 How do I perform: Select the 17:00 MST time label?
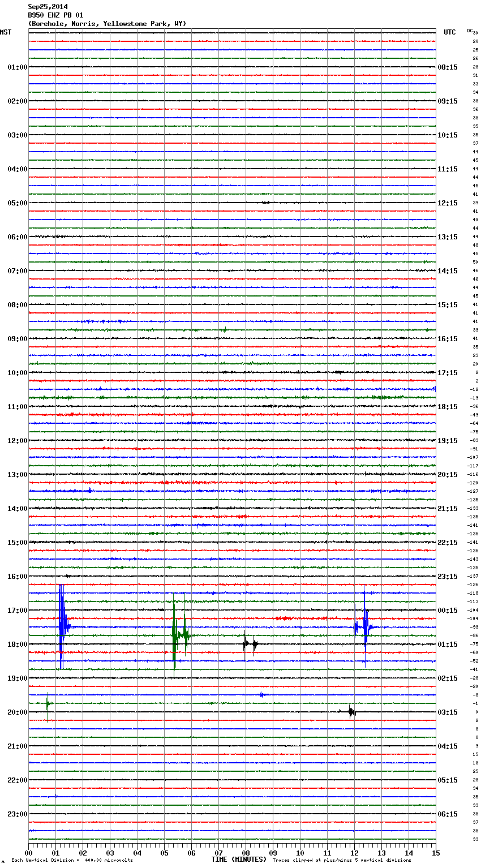(17, 611)
